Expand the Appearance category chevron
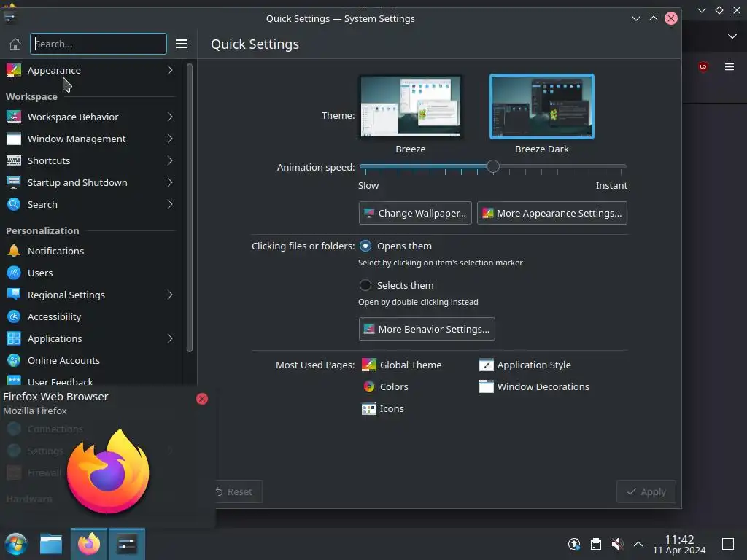The height and width of the screenshot is (560, 747). point(170,70)
